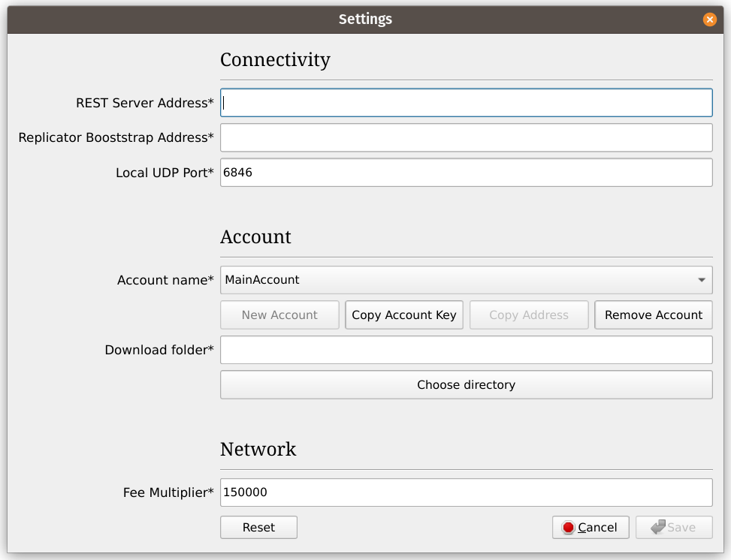The height and width of the screenshot is (560, 731).
Task: Cancel the settings changes
Action: (591, 528)
